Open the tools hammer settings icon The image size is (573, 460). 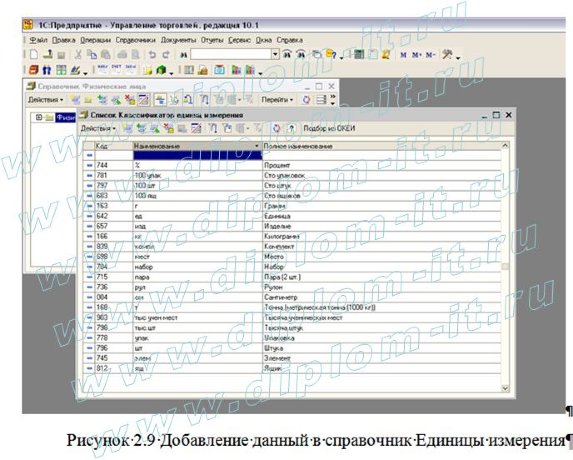(447, 54)
